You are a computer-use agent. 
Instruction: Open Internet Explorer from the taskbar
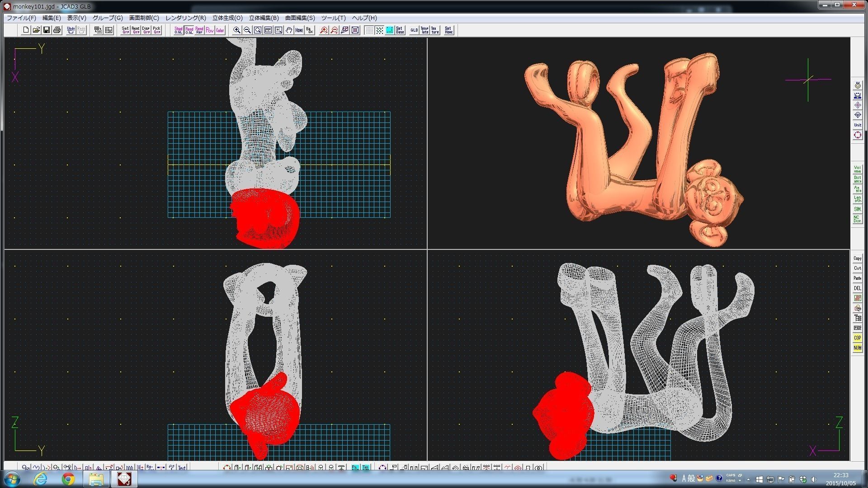(40, 479)
